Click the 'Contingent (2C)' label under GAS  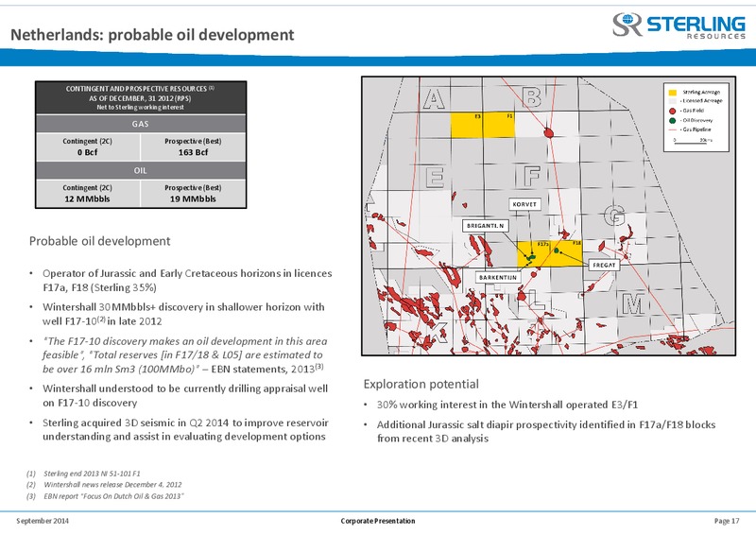[x=87, y=142]
